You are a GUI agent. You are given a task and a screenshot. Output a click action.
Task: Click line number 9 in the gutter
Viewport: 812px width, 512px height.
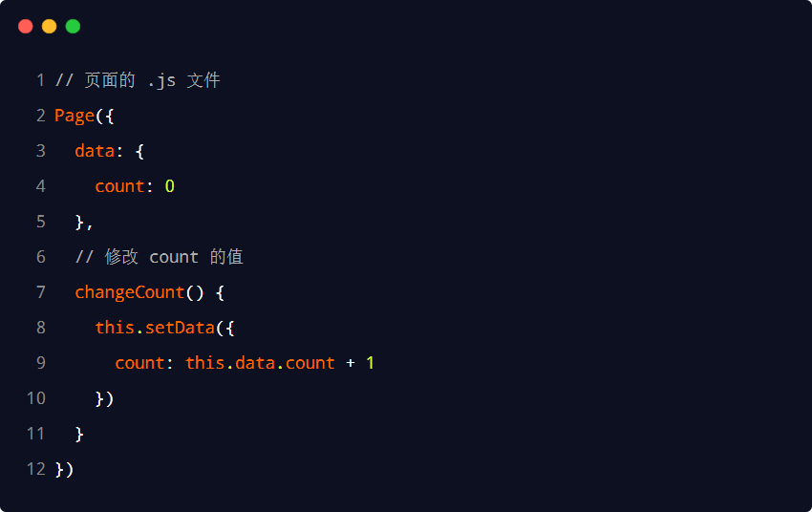[x=40, y=363]
